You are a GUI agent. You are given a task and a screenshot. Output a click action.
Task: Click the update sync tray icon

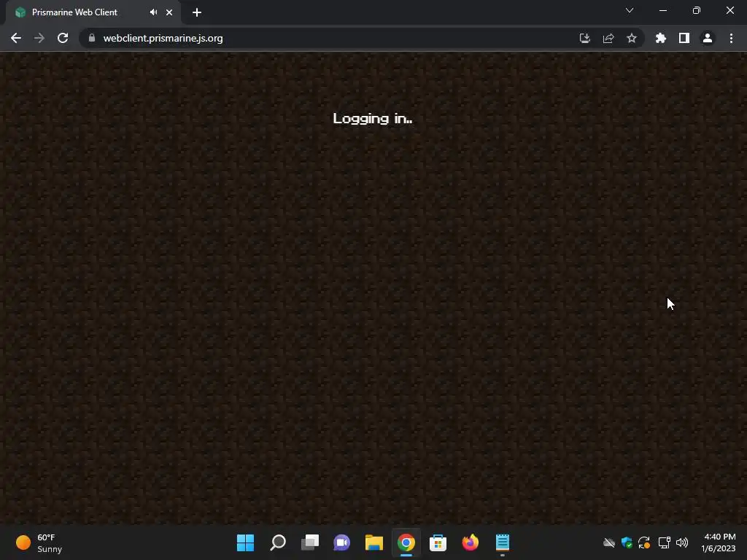(645, 542)
